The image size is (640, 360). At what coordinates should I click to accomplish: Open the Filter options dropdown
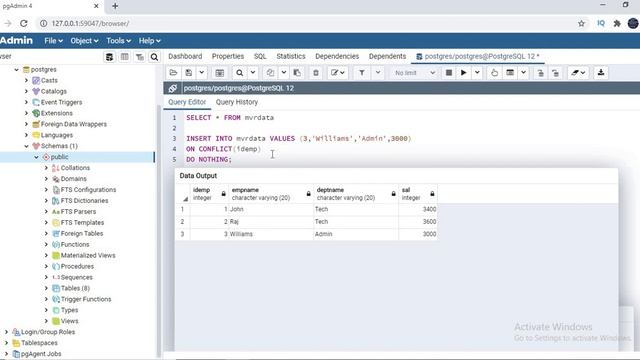tap(378, 73)
